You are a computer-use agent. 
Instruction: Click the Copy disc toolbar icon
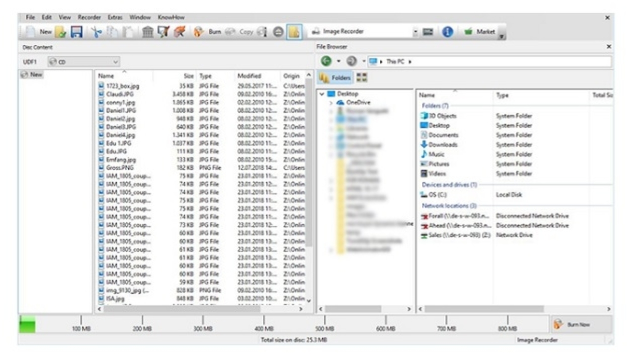pos(231,31)
